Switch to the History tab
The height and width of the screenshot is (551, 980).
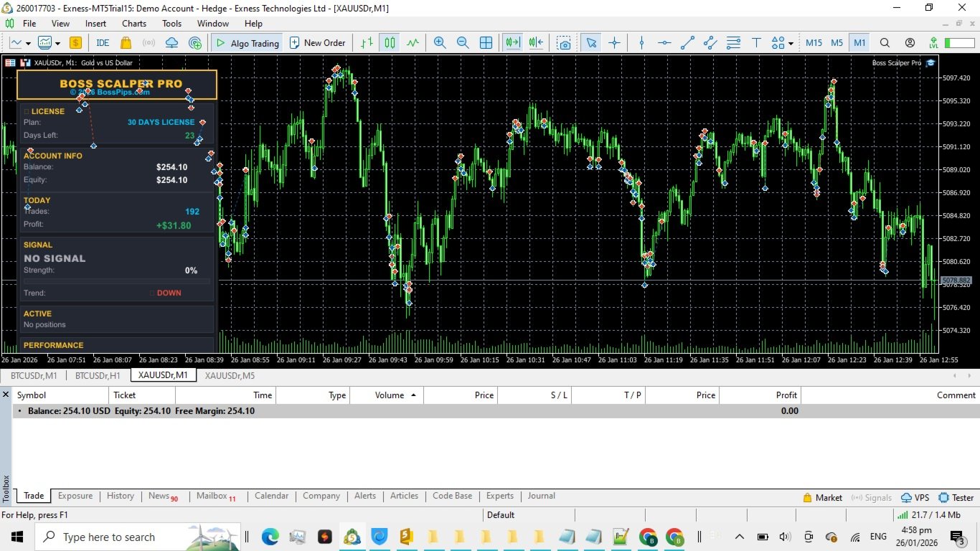tap(120, 496)
